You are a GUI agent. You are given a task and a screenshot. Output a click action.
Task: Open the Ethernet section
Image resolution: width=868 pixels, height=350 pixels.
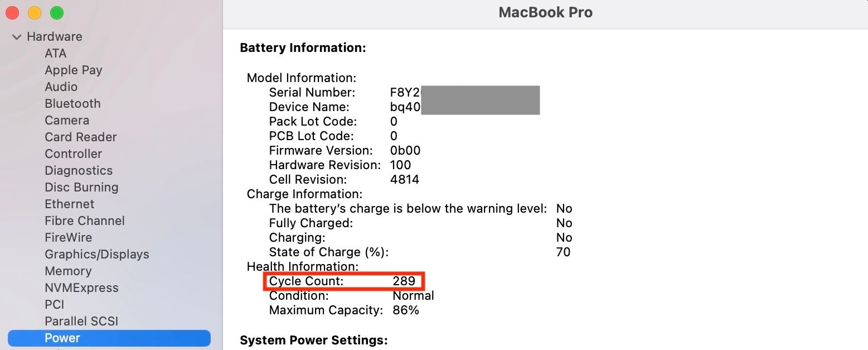point(69,204)
